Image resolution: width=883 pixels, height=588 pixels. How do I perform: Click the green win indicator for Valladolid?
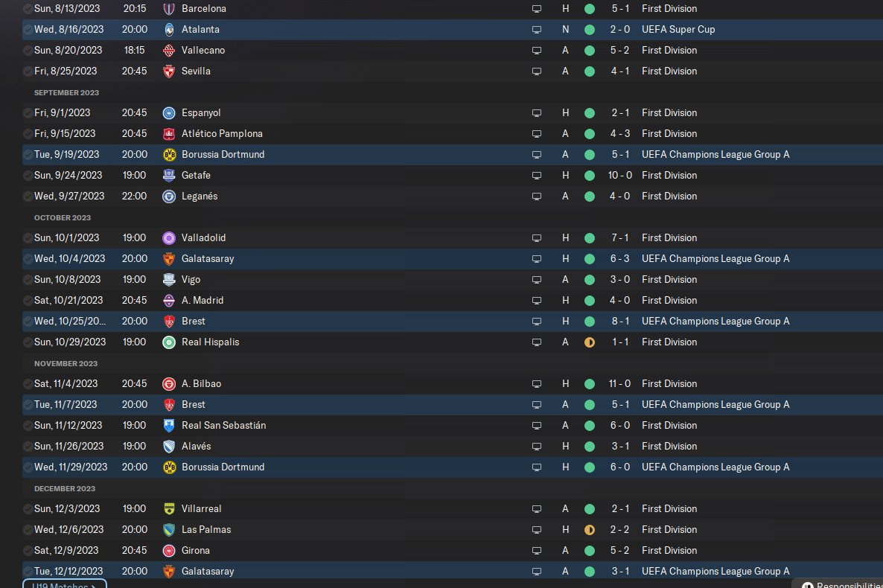590,238
